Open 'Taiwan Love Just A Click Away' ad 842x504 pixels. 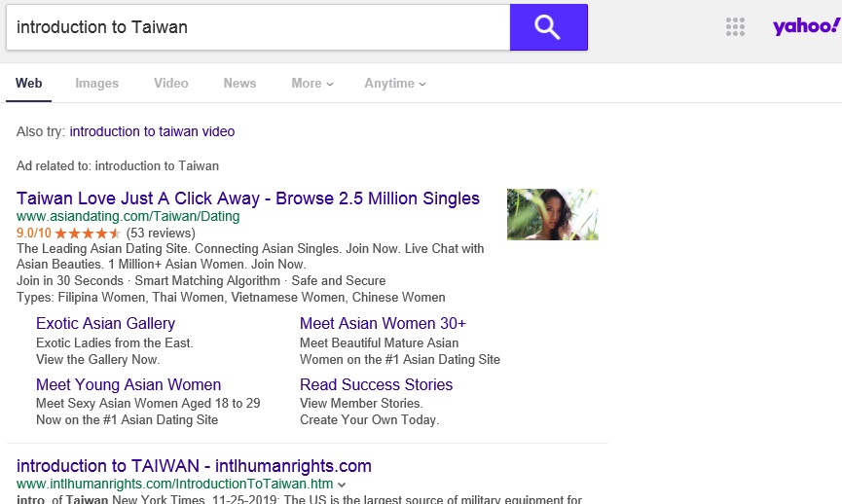[x=248, y=198]
